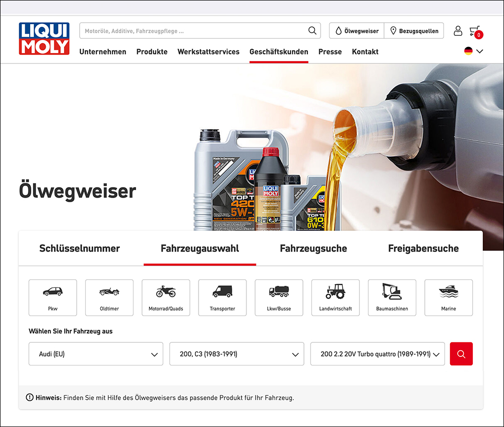
Task: Select the Transporter van category
Action: point(222,297)
